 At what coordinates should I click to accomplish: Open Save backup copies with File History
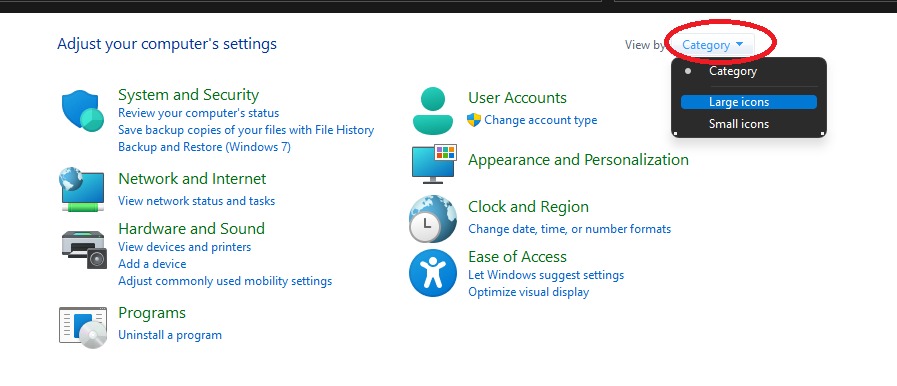pos(246,130)
